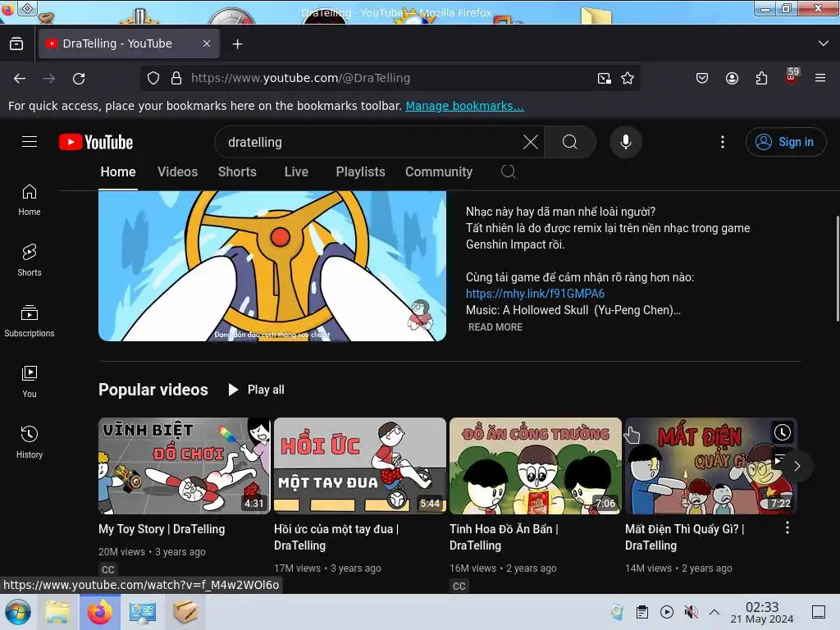840x630 pixels.
Task: Open the Pocket save button
Action: [x=702, y=78]
